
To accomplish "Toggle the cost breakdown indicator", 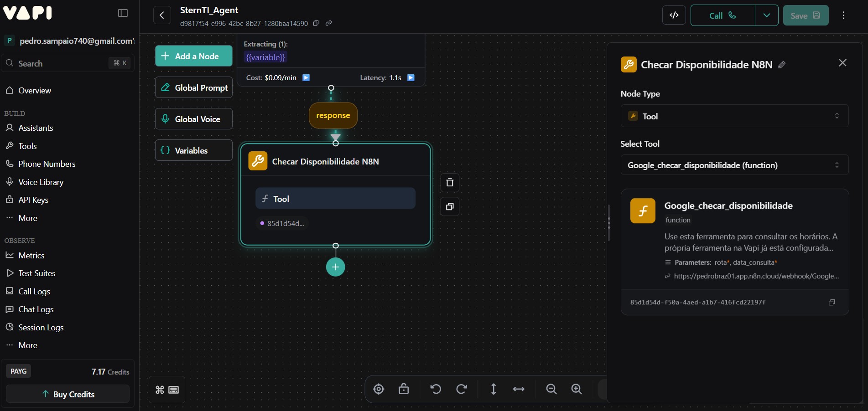I will (x=306, y=78).
